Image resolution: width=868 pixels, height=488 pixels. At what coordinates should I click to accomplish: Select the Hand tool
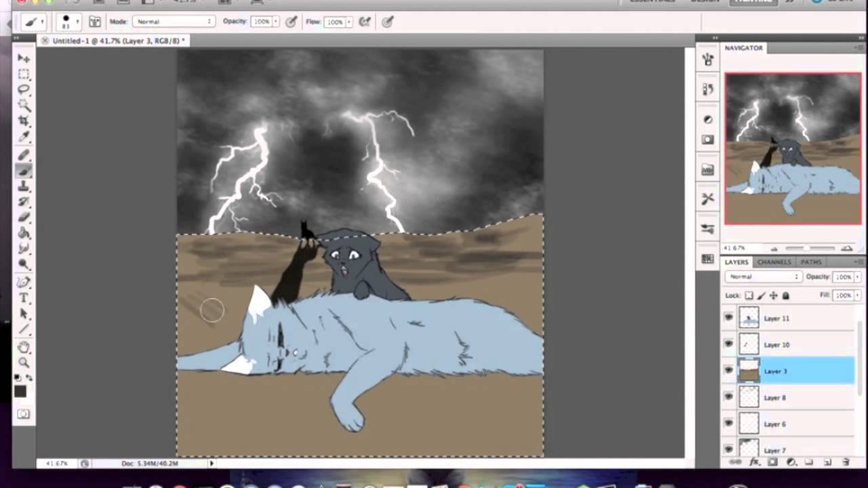[24, 347]
